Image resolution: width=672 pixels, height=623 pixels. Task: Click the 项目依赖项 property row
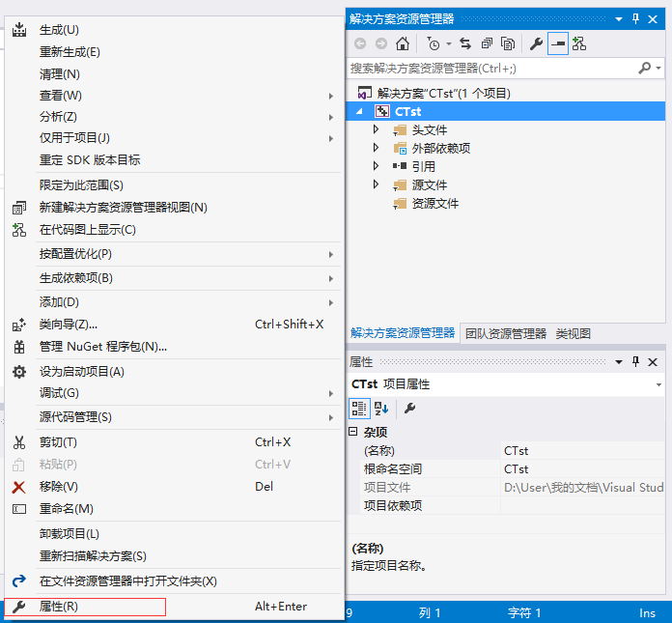coord(513,505)
